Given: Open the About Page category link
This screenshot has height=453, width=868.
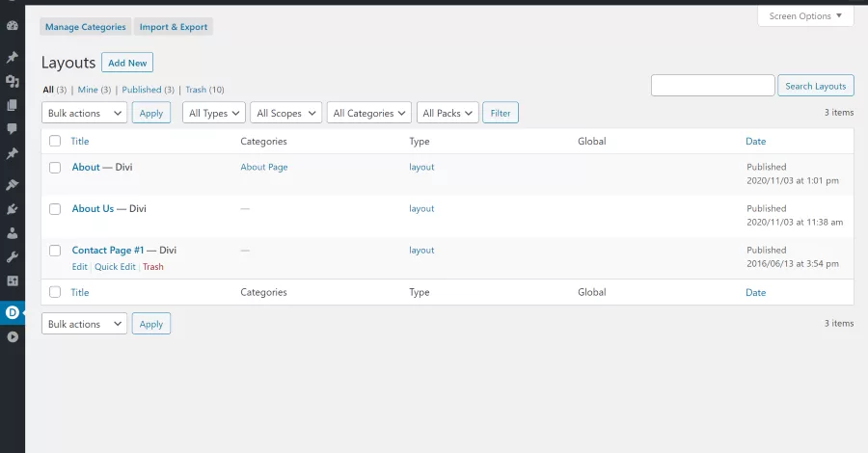Looking at the screenshot, I should [264, 167].
